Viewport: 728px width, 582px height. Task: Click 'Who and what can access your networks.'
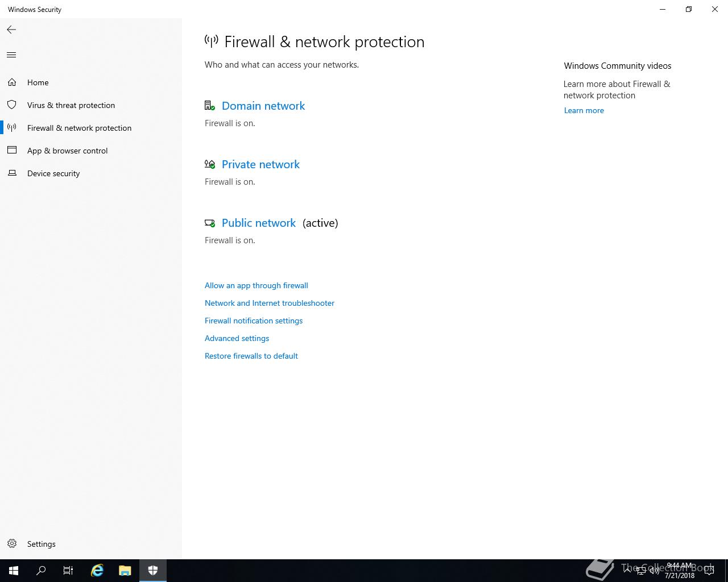click(282, 65)
